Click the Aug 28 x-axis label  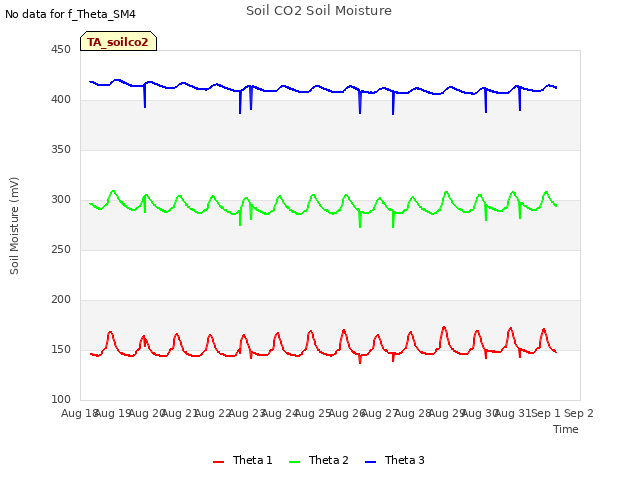tap(413, 413)
